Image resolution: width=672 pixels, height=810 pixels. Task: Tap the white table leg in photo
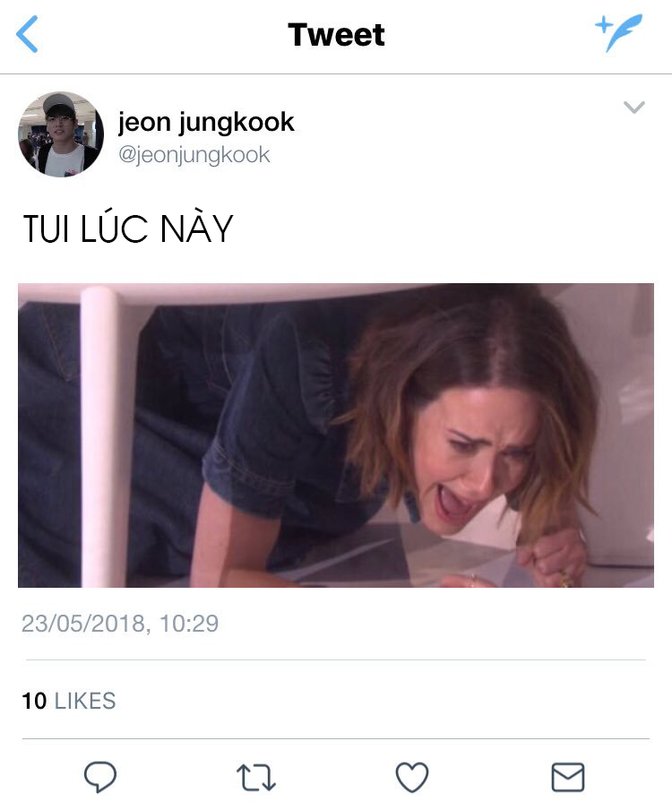99,435
